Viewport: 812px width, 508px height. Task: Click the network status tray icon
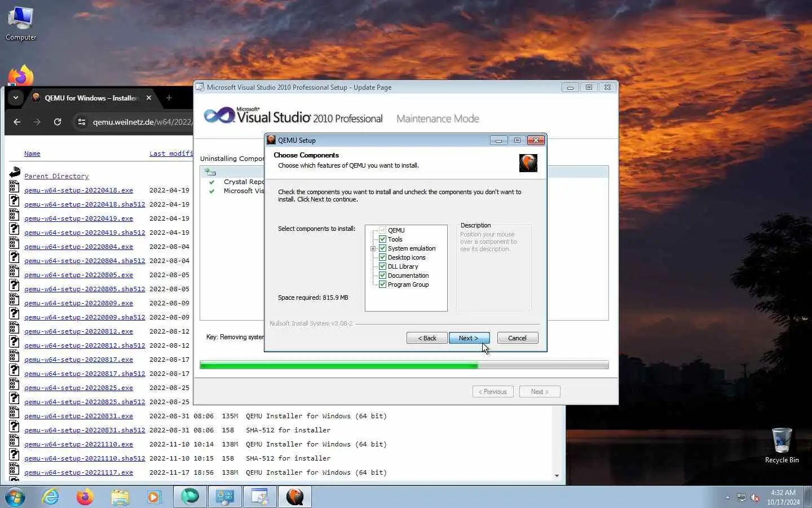coord(741,497)
